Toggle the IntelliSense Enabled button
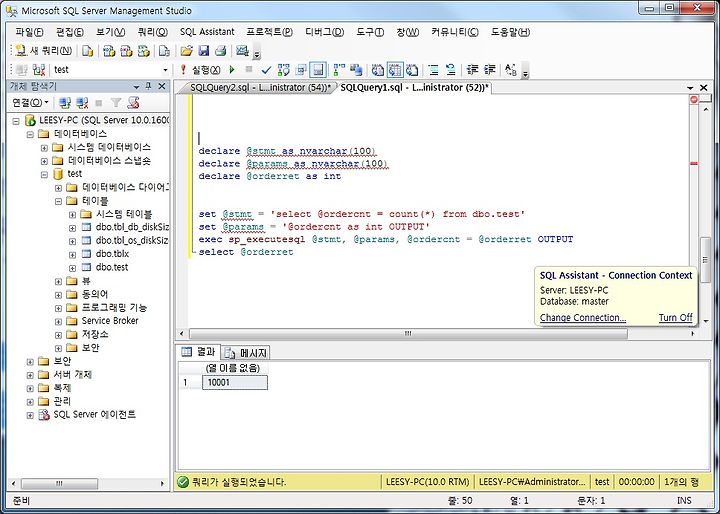 tap(318, 70)
